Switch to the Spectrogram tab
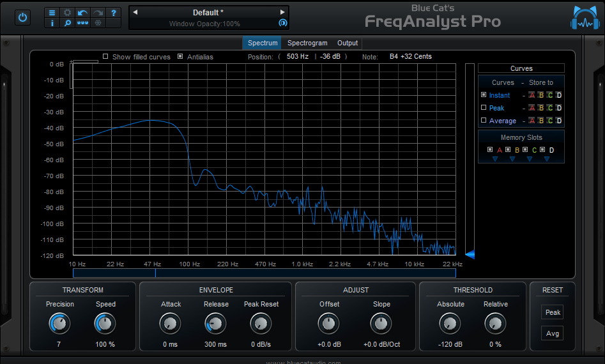The height and width of the screenshot is (364, 605). [x=307, y=43]
